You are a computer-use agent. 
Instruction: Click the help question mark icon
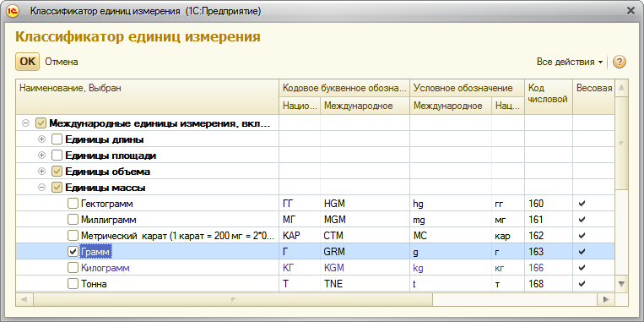pos(620,62)
